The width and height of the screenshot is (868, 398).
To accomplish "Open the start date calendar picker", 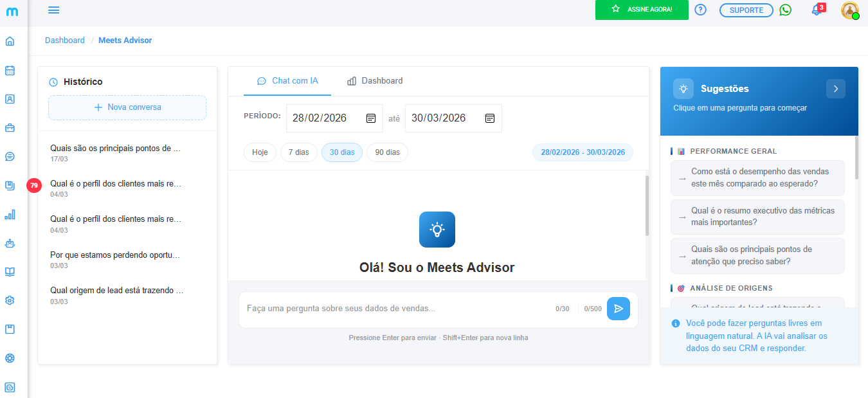I will pyautogui.click(x=370, y=118).
